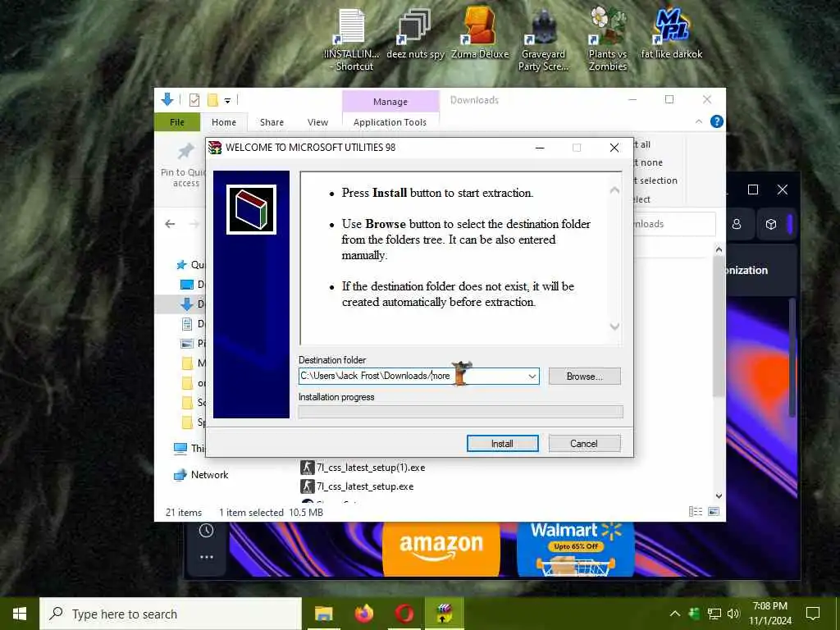840x630 pixels.
Task: Open Explorer help question mark icon
Action: pyautogui.click(x=717, y=121)
